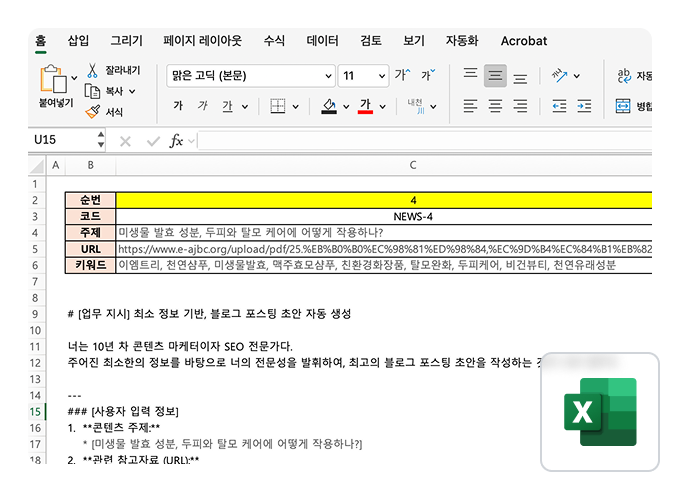Click the Select All corner triangle
Screen dimensions: 680x500
(37, 166)
